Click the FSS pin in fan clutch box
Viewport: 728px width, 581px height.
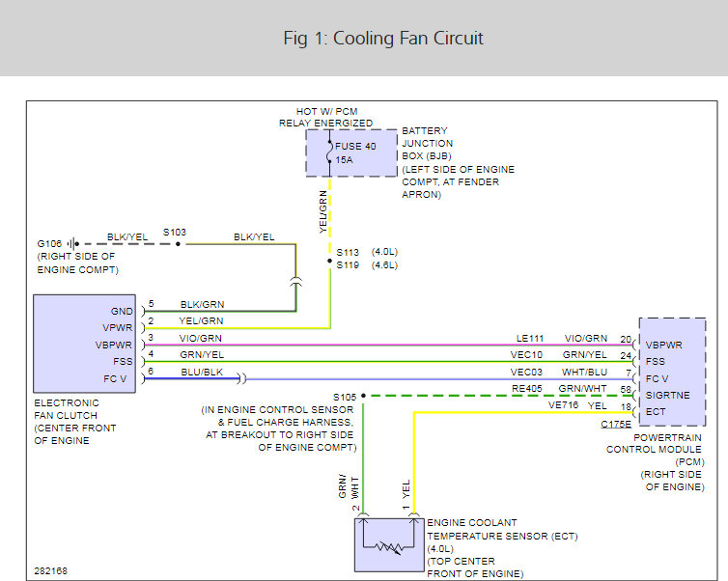pos(123,362)
